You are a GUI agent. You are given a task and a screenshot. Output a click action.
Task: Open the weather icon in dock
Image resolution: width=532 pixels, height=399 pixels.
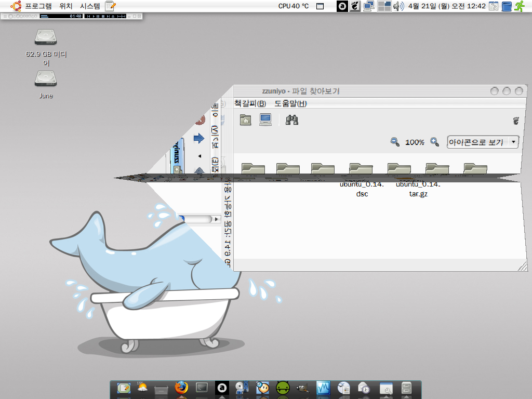click(x=142, y=388)
